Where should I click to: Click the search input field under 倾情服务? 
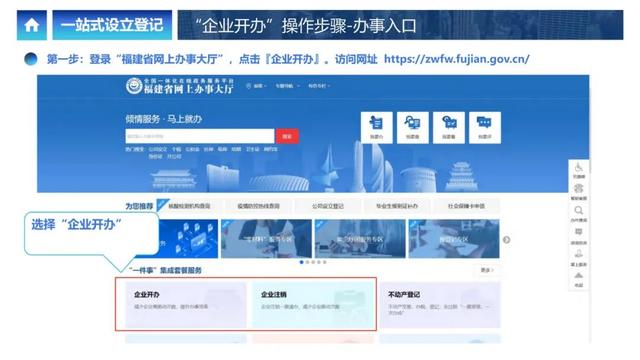click(200, 136)
